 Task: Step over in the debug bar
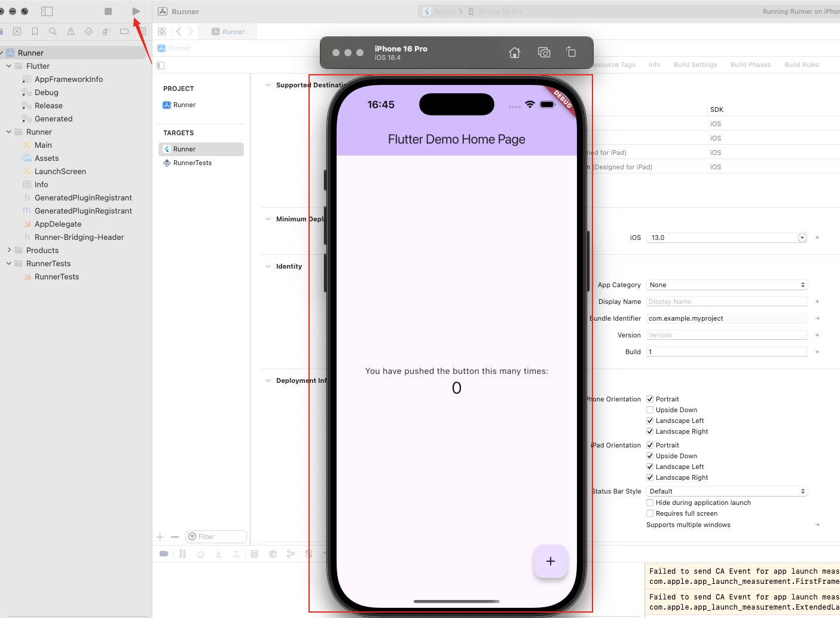click(x=201, y=554)
